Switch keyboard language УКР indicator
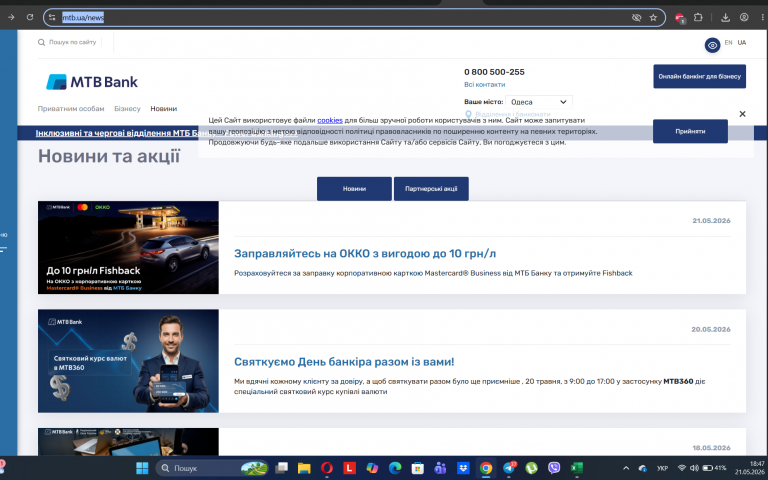This screenshot has height=480, width=768. (x=663, y=468)
